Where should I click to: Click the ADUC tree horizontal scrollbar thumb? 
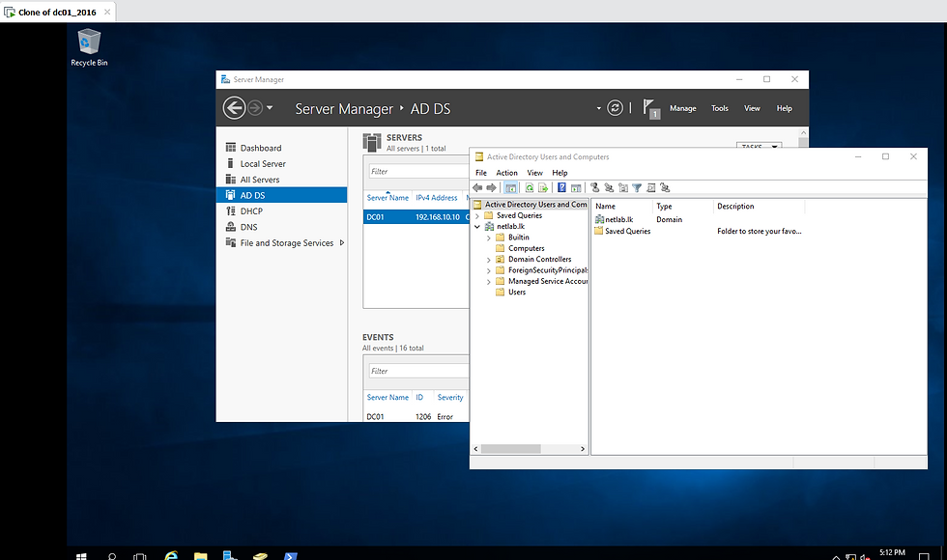click(511, 449)
